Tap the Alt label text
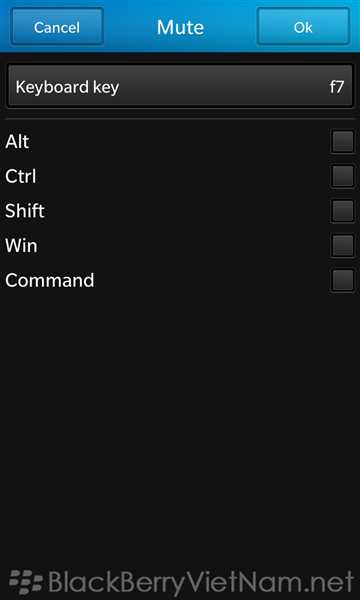 tap(17, 142)
